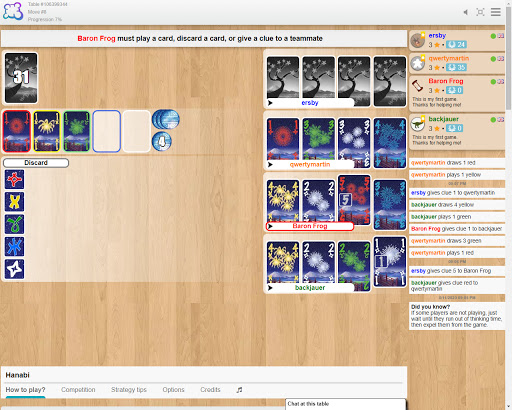Click qwertymartin's white 3 card

click(354, 143)
